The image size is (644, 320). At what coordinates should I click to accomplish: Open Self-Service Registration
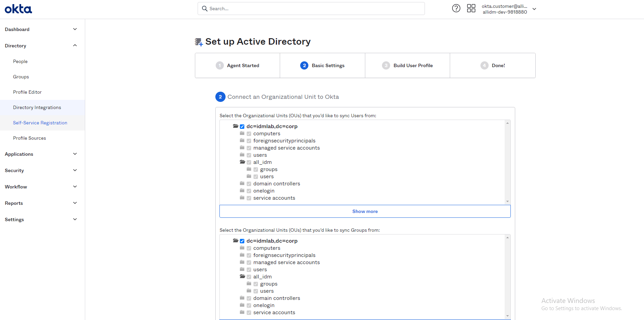(x=40, y=123)
